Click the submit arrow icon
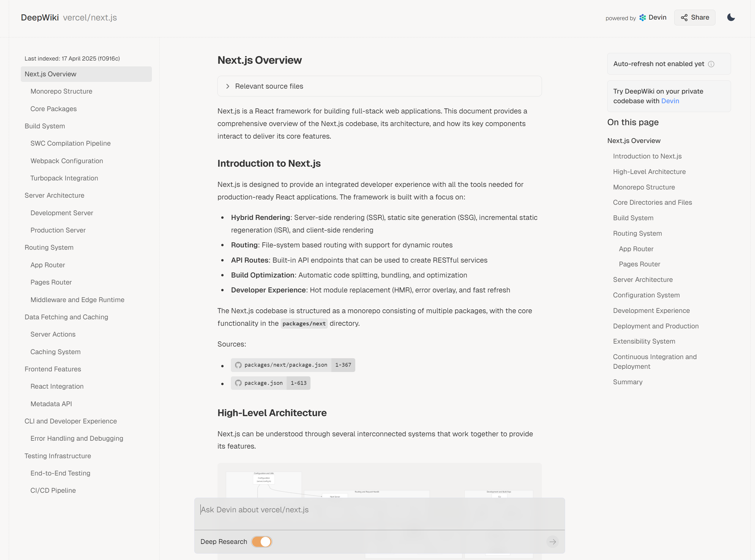The width and height of the screenshot is (755, 560). click(x=552, y=542)
